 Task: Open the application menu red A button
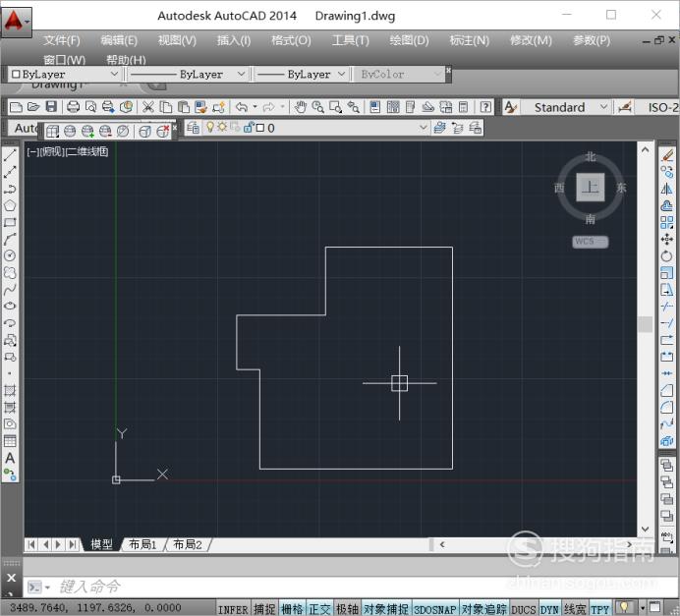(x=16, y=21)
